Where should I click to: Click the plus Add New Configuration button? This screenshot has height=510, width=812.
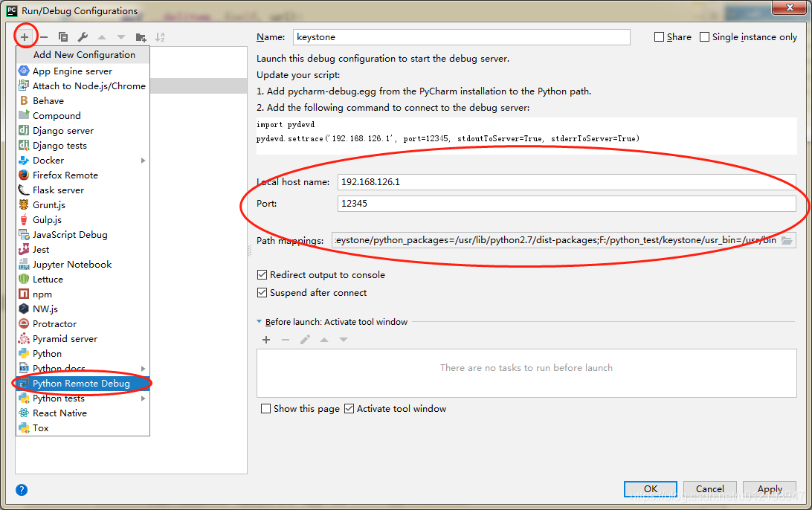[25, 36]
